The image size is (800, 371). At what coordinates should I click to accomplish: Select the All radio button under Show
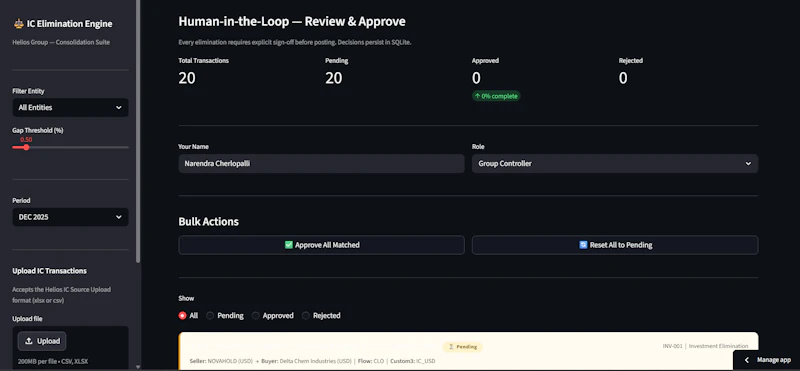(182, 315)
